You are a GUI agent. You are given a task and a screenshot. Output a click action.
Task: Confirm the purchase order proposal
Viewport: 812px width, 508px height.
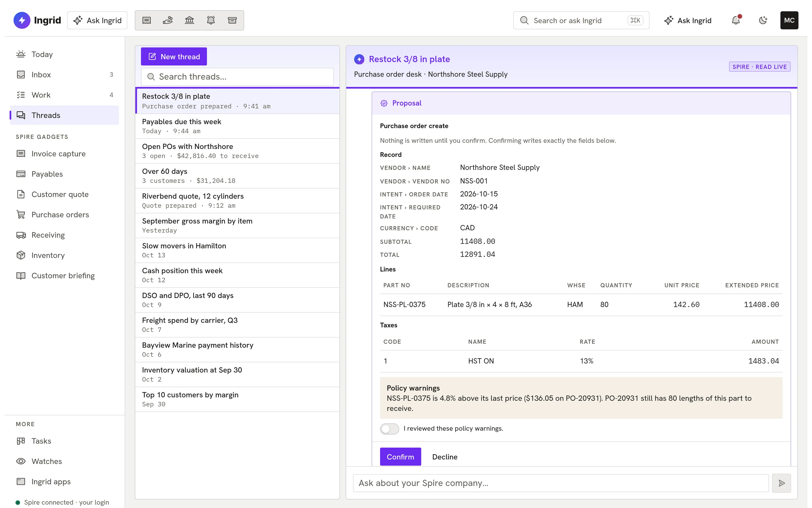[x=400, y=457]
